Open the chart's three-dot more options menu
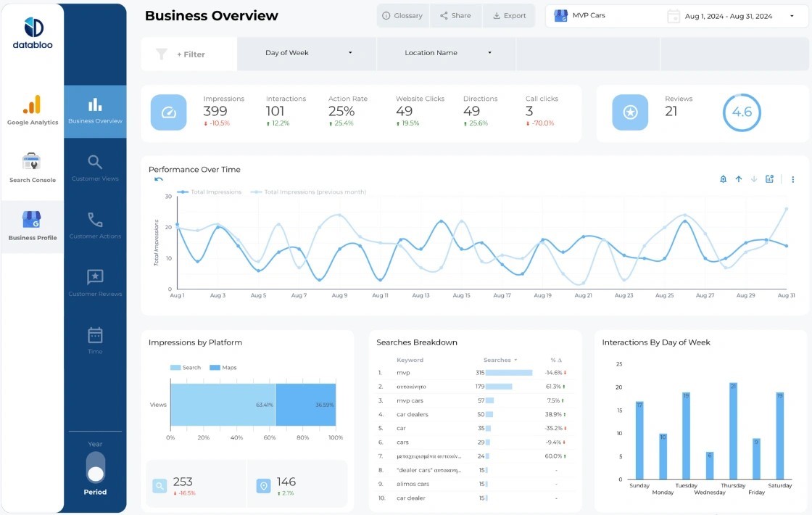The image size is (812, 515). (x=793, y=179)
